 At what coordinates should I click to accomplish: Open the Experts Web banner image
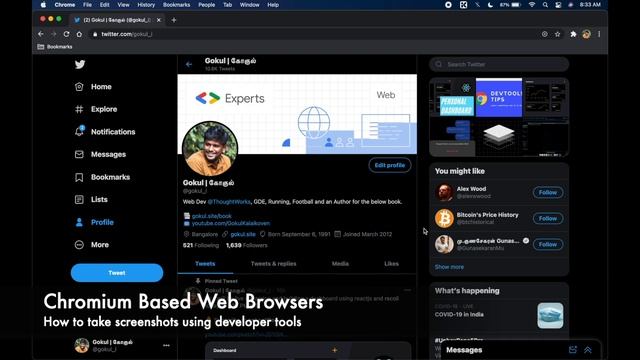click(x=297, y=114)
